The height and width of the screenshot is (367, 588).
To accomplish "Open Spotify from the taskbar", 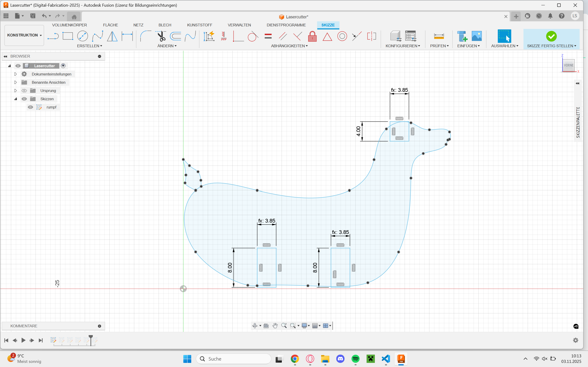I will [355, 359].
